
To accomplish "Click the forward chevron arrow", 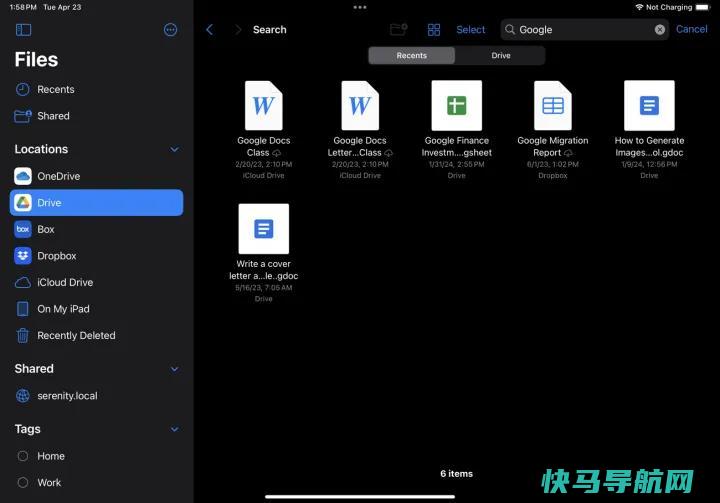I will 238,30.
